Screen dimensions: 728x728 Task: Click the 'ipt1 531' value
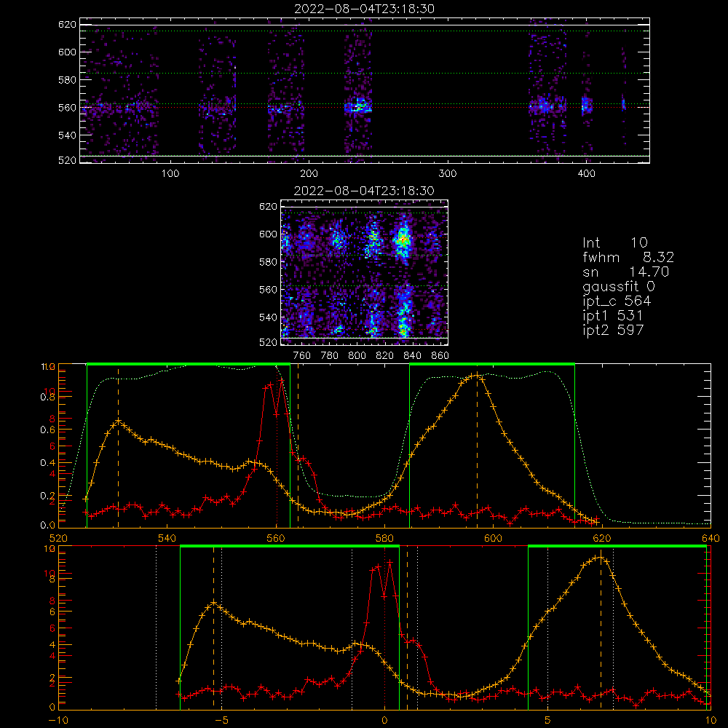pos(613,316)
